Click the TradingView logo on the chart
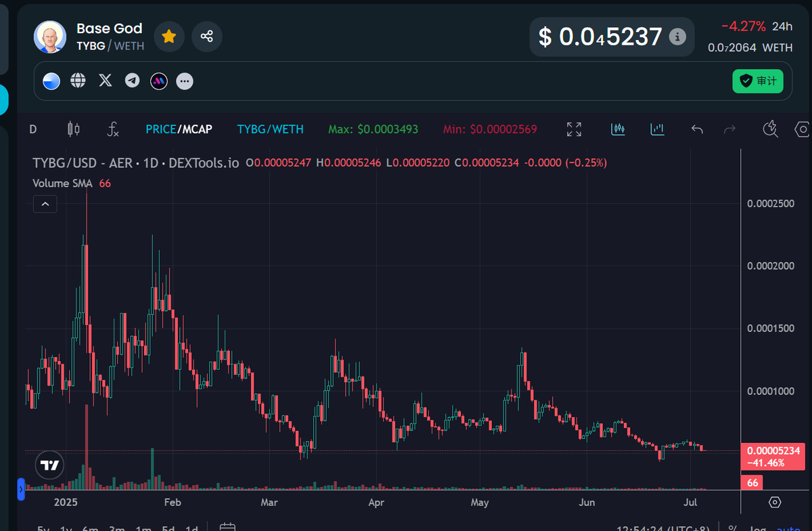 coord(49,465)
